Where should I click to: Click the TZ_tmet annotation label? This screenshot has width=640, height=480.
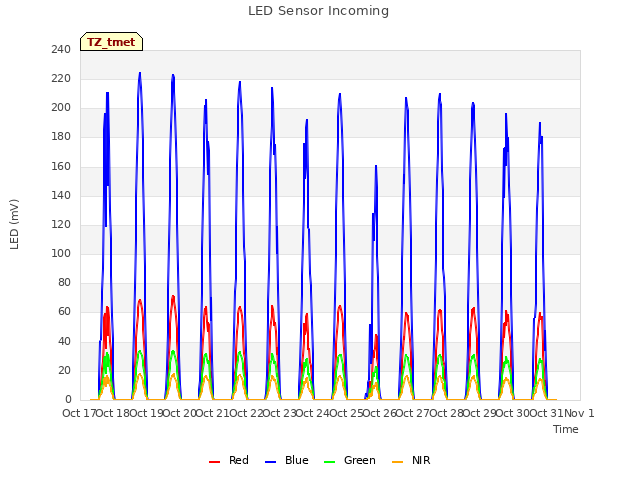[111, 42]
